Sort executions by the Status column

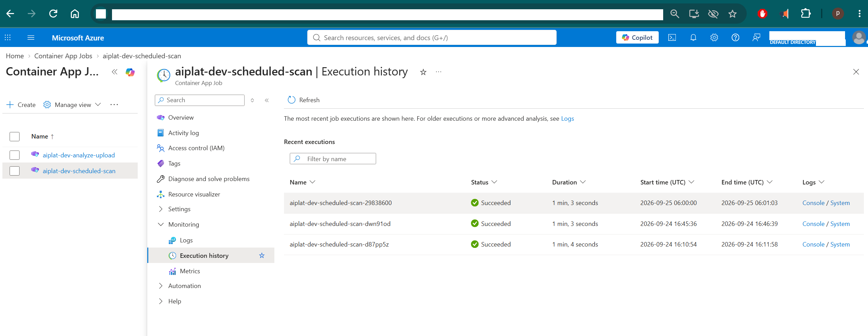click(x=484, y=182)
